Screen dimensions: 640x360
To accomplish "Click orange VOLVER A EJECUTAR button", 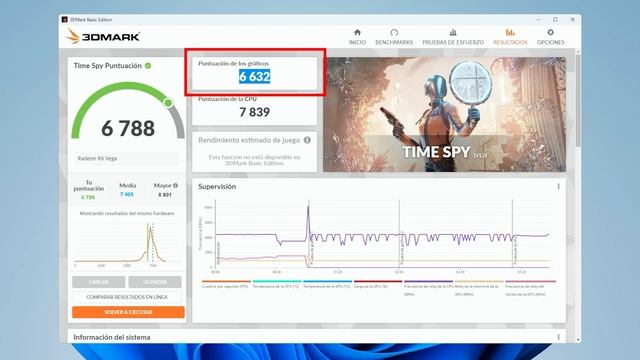I will 128,312.
